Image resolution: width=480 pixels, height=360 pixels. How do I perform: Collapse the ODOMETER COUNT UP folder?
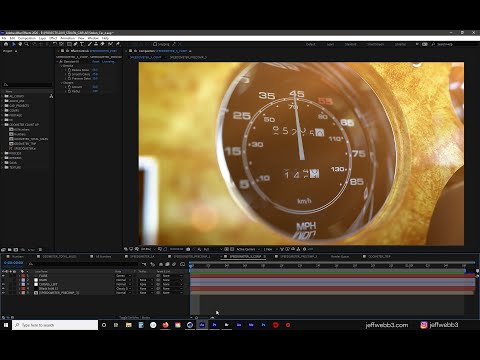[2, 125]
